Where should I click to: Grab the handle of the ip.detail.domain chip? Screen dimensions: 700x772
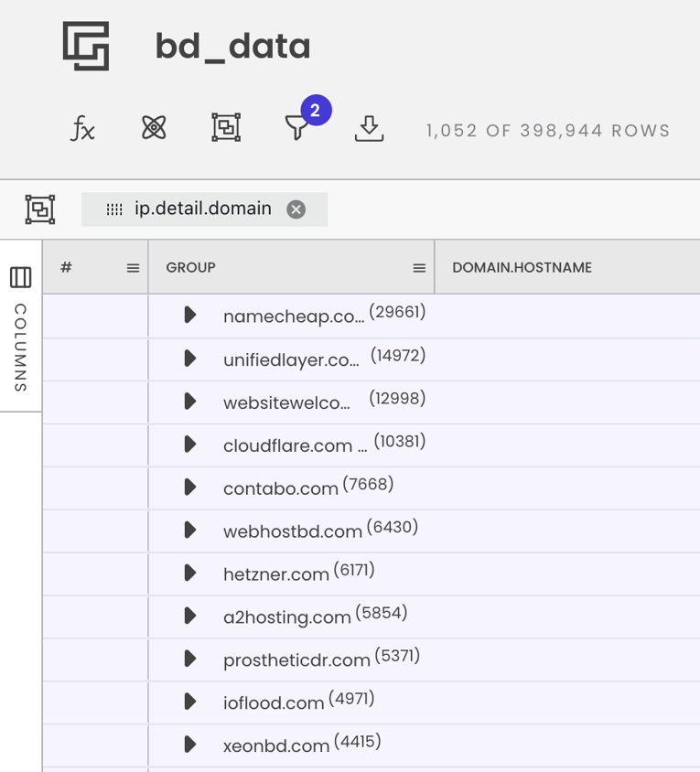click(114, 209)
